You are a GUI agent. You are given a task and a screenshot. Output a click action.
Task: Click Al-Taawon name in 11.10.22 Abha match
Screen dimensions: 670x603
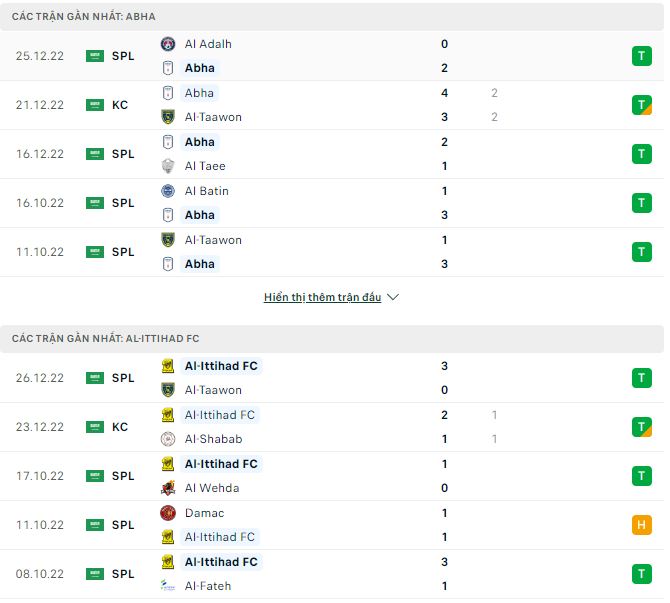tap(213, 240)
